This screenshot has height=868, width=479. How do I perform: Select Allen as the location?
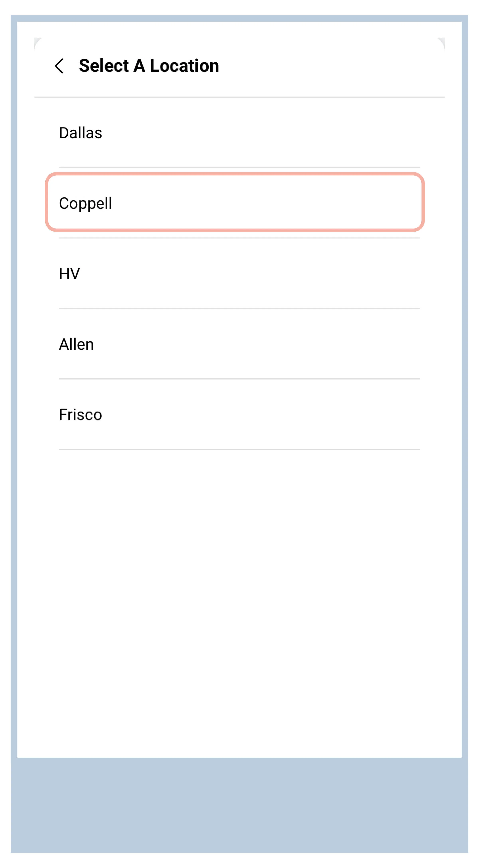click(x=239, y=344)
